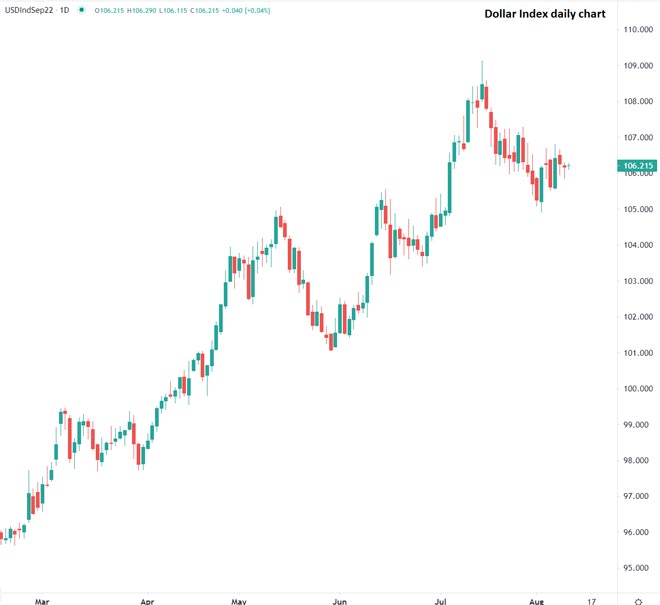Viewport: 660px width, 605px height.
Task: Click the current price label 106.215
Action: (637, 166)
